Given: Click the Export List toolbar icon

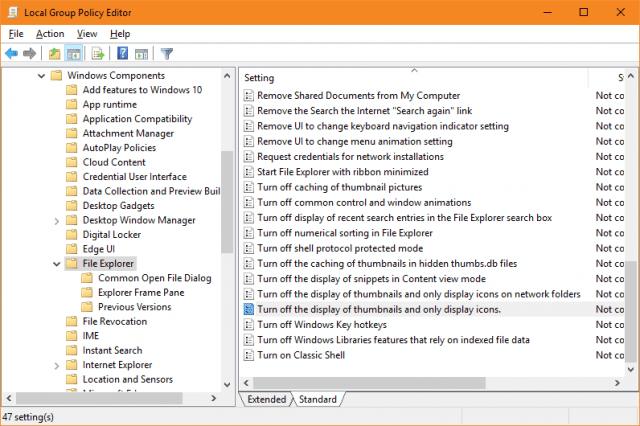Looking at the screenshot, I should [x=98, y=53].
